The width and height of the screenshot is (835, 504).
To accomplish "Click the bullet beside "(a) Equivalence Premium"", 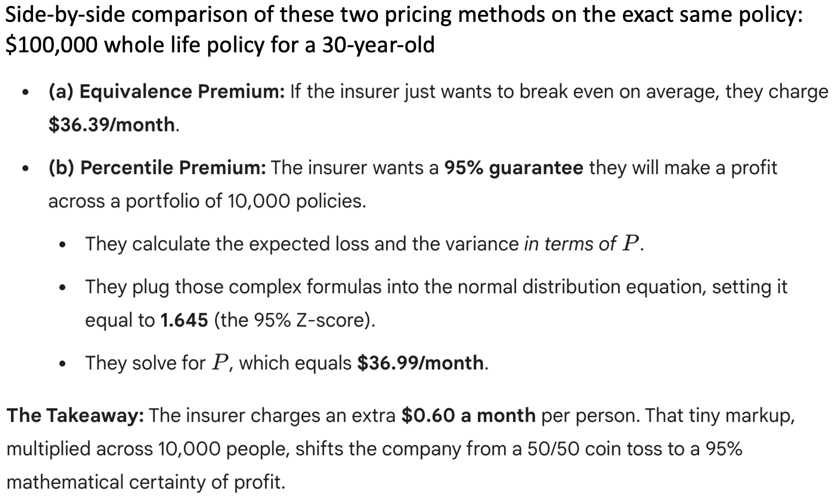I will pyautogui.click(x=24, y=93).
